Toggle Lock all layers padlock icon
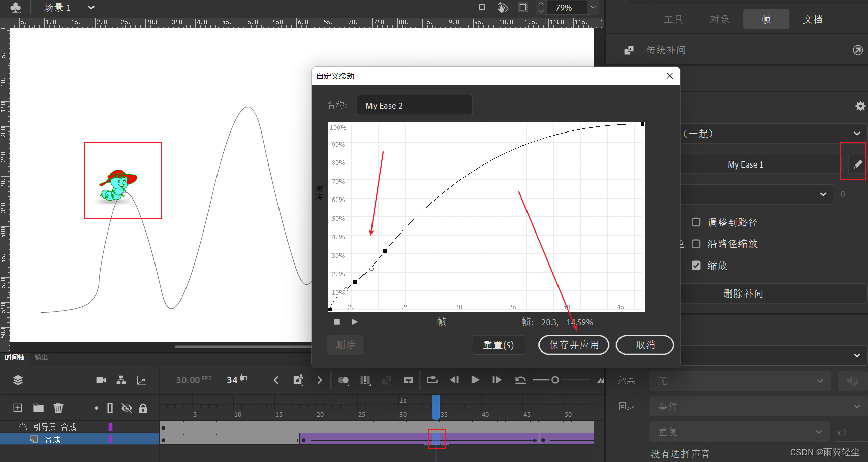 click(x=143, y=408)
